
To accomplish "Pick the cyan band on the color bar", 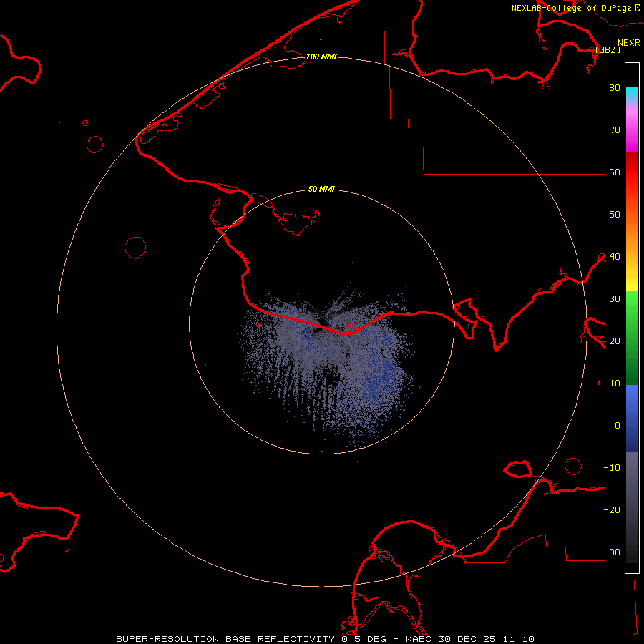I will pos(632,93).
